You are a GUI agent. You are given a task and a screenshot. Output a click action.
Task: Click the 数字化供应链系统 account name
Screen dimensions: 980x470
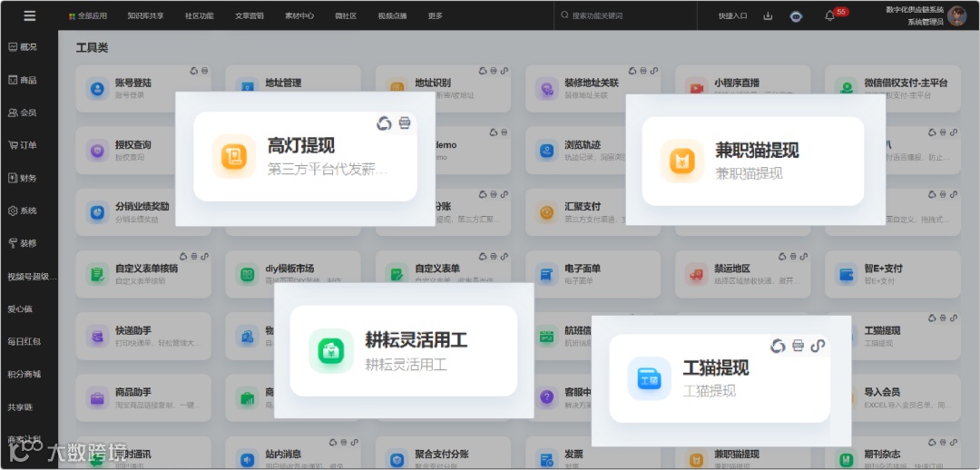[x=915, y=9]
